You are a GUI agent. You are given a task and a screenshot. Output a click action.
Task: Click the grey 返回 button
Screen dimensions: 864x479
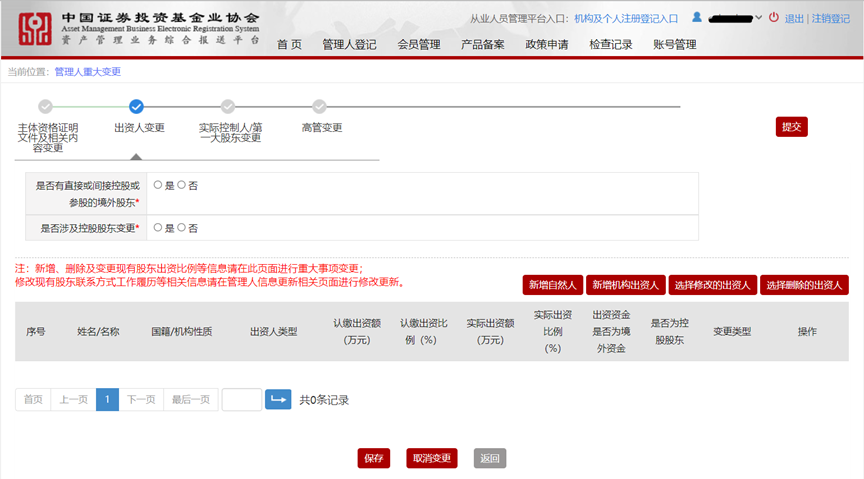490,458
